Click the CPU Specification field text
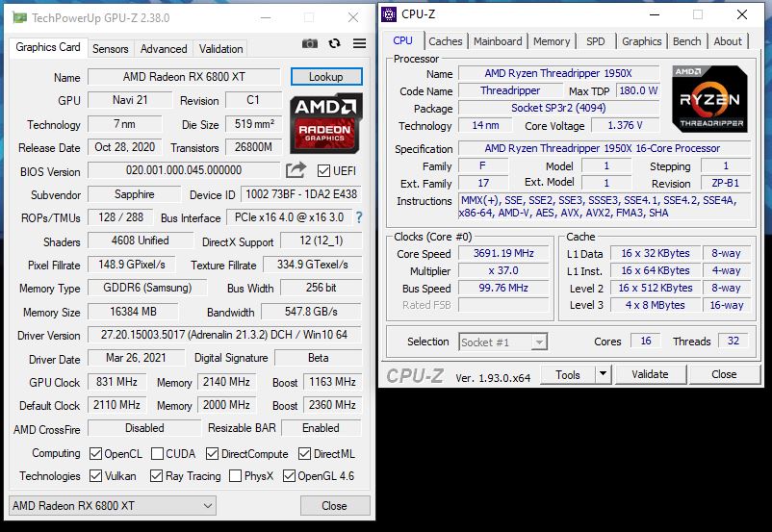Image resolution: width=772 pixels, height=532 pixels. point(605,148)
